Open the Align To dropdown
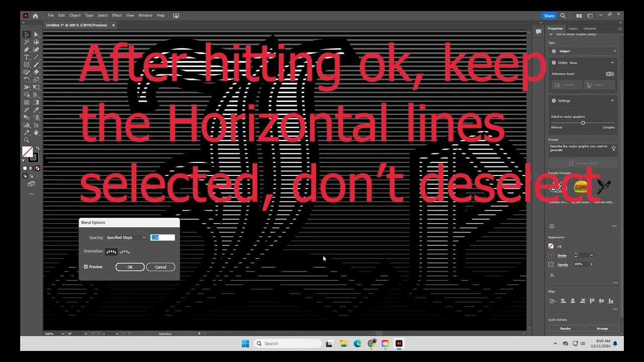 [x=553, y=301]
